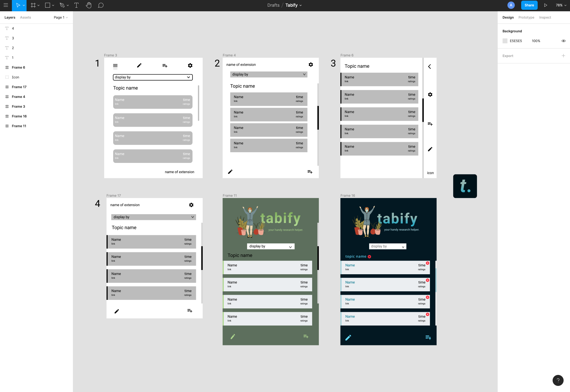Select Frame 4 layer

[36, 97]
